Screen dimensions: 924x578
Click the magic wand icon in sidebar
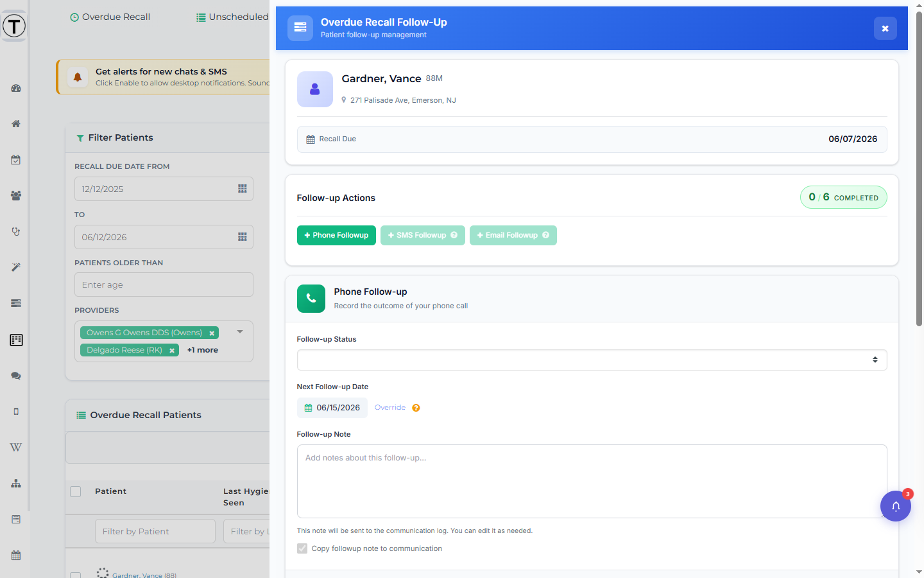pyautogui.click(x=16, y=267)
